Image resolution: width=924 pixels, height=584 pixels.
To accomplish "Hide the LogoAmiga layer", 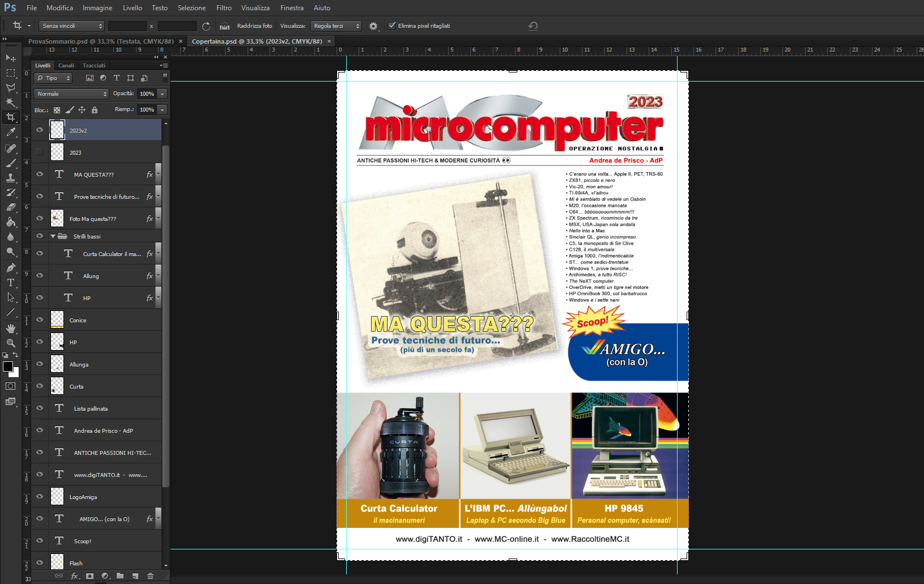I will pos(40,496).
